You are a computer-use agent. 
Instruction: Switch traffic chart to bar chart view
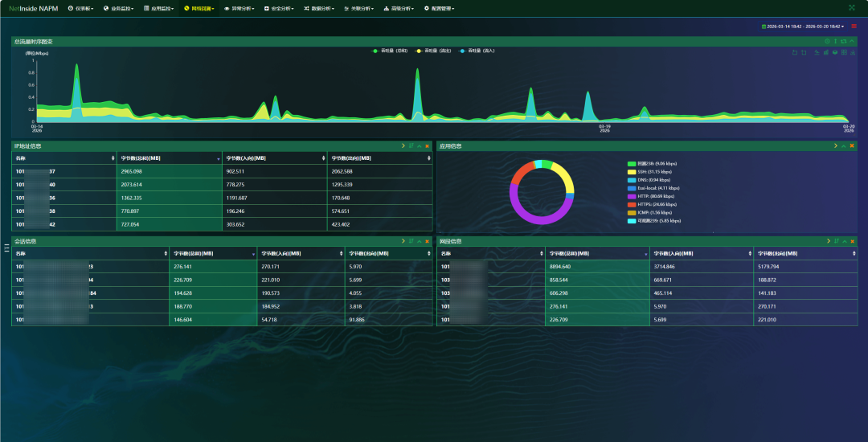pos(826,52)
